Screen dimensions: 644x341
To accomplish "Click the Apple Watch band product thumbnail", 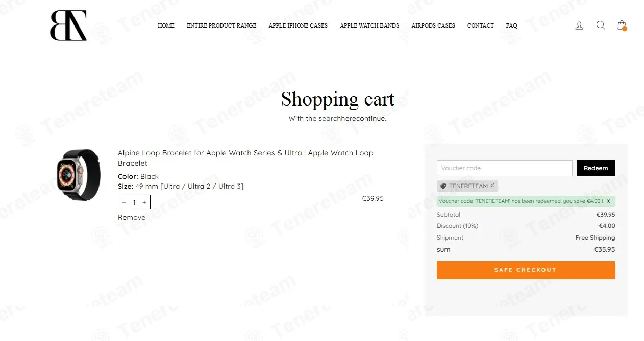I will tap(79, 175).
